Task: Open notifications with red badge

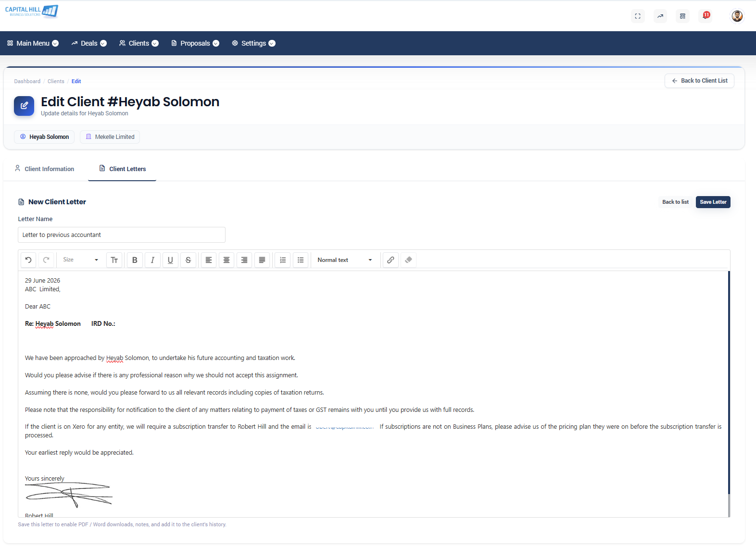Action: point(706,15)
